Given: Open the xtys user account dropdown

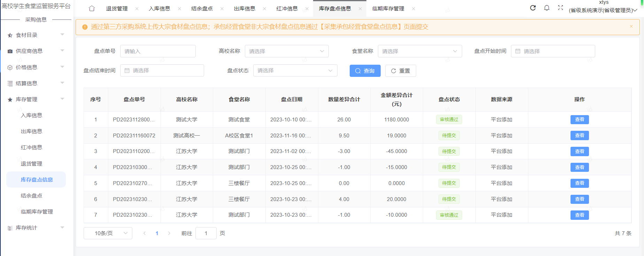Looking at the screenshot, I should point(603,7).
